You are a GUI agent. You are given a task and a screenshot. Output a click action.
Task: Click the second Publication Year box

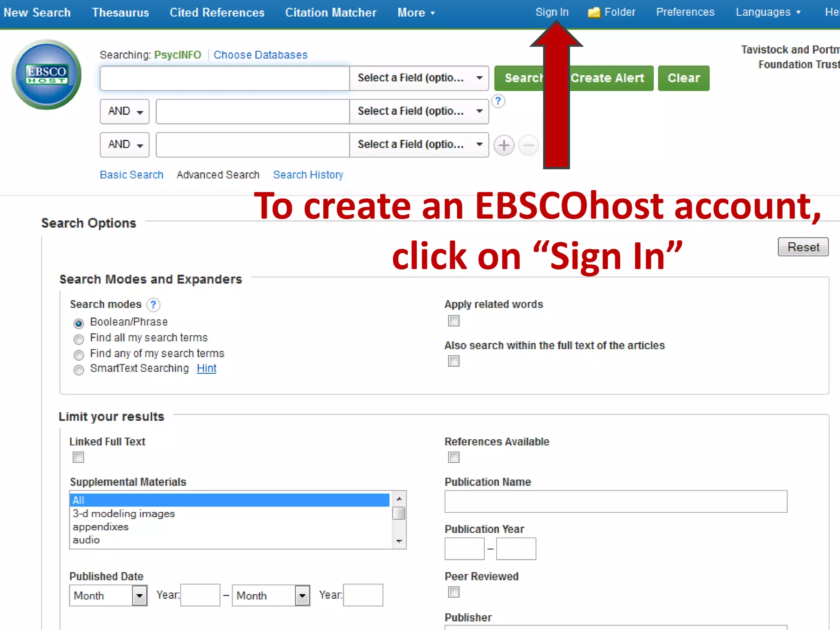click(516, 548)
